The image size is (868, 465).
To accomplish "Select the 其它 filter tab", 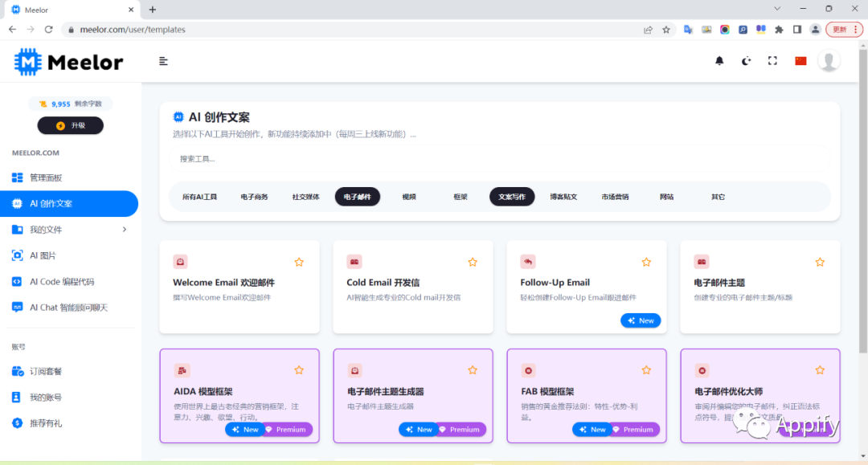I will coord(718,197).
